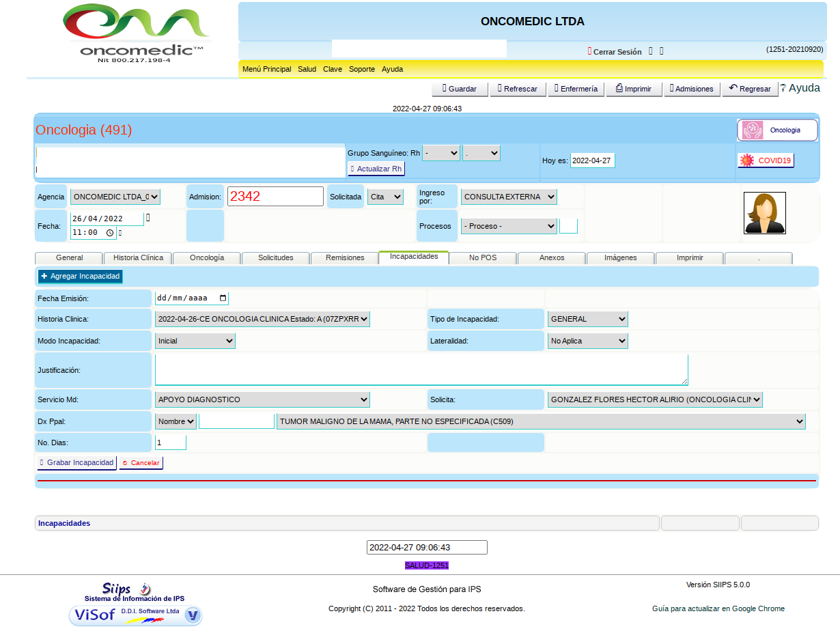Click the patient avatar photo

764,213
